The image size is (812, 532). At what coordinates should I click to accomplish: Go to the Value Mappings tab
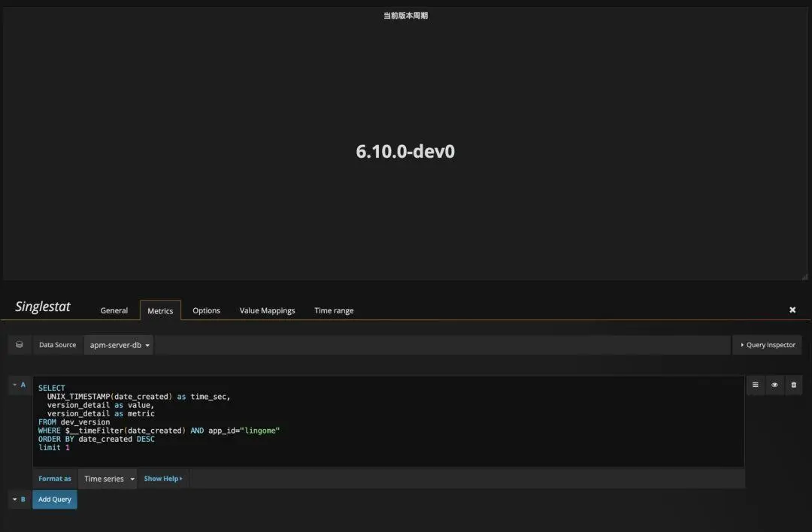point(267,310)
